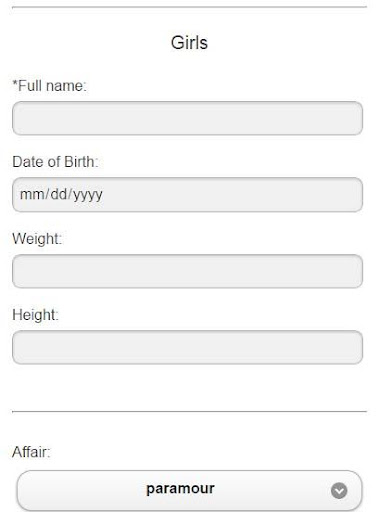Click into the Height input field
This screenshot has height=512, width=379.
point(187,347)
